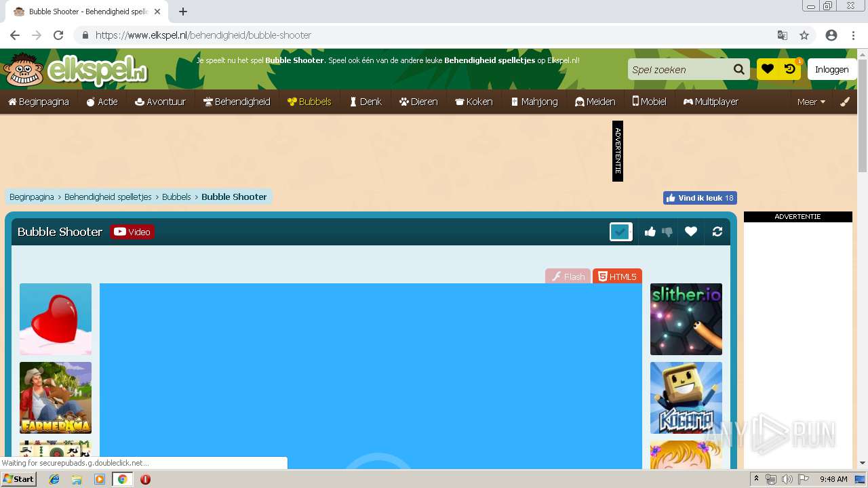868x488 pixels.
Task: Click Chrome icon in taskbar
Action: pos(122,479)
